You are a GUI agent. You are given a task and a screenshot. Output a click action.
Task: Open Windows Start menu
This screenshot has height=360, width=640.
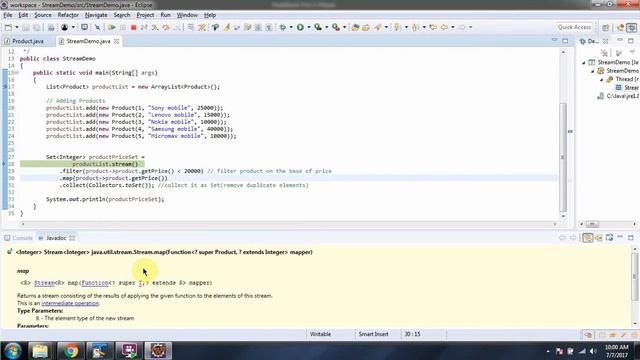click(x=12, y=351)
